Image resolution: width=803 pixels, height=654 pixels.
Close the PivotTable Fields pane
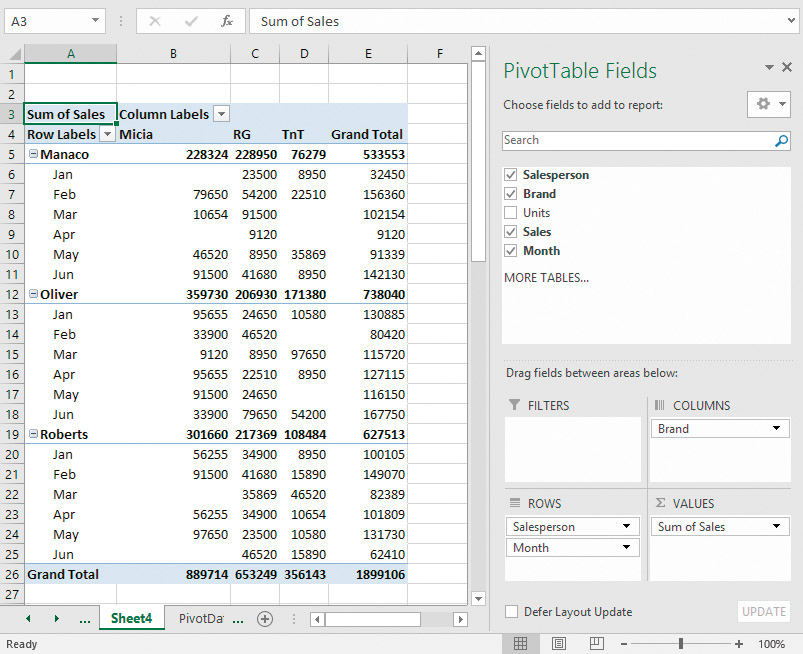(x=787, y=67)
